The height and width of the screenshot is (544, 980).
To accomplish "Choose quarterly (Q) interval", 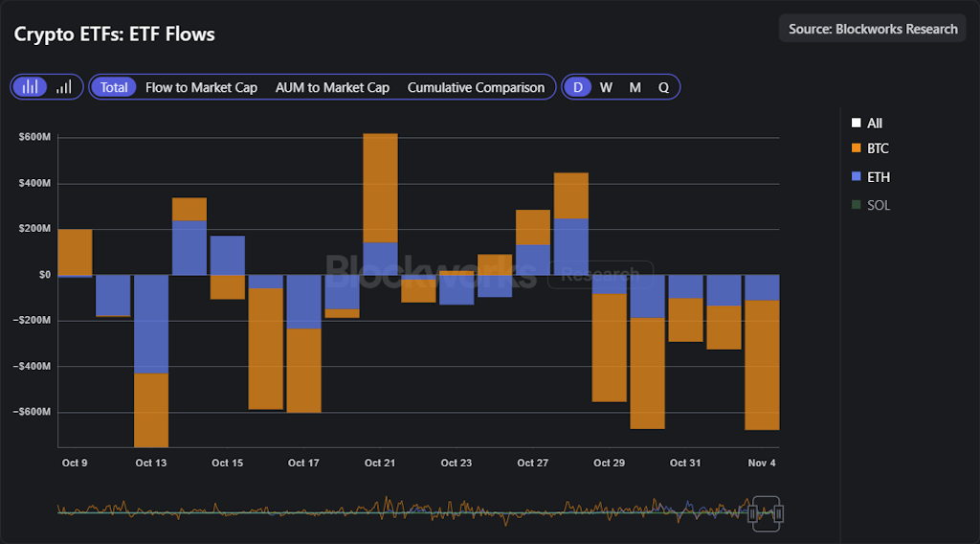I will coord(663,87).
